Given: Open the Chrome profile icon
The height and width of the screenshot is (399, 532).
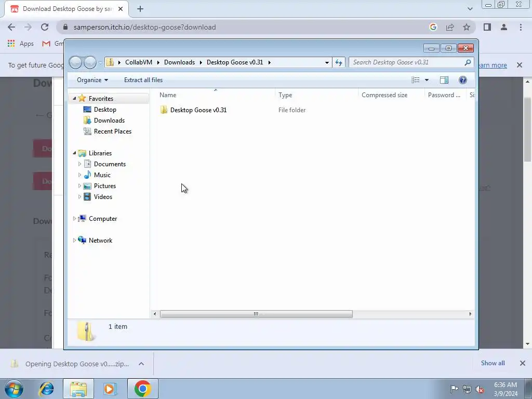Looking at the screenshot, I should coord(504,27).
